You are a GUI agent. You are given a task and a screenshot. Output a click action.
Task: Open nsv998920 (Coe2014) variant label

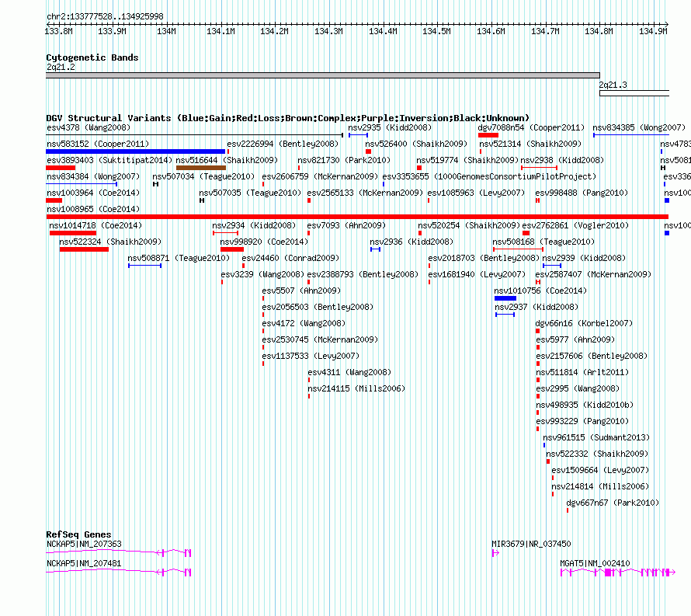pos(264,242)
